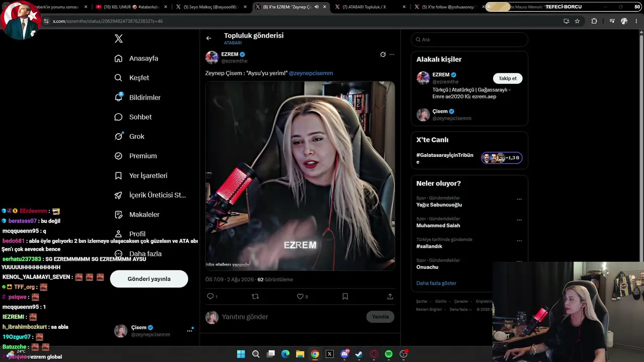
Task: Open Yer İşaretleri bookmarks
Action: 141,175
